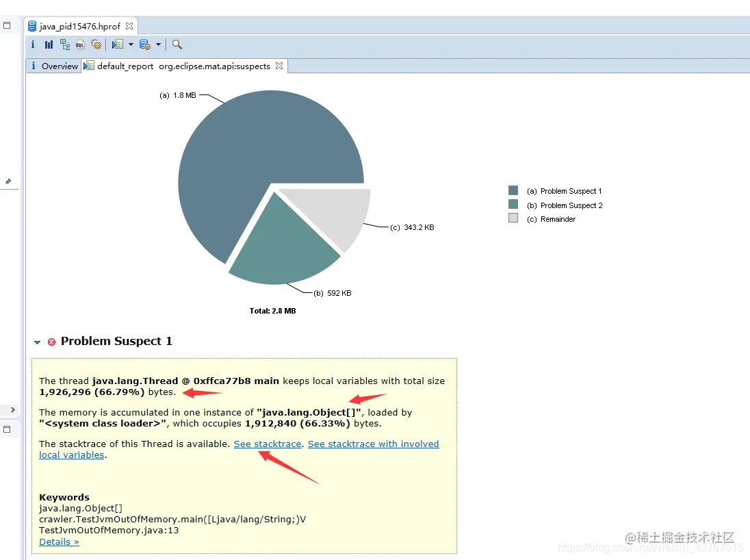Click the Details » link
The height and width of the screenshot is (560, 750).
pos(58,542)
